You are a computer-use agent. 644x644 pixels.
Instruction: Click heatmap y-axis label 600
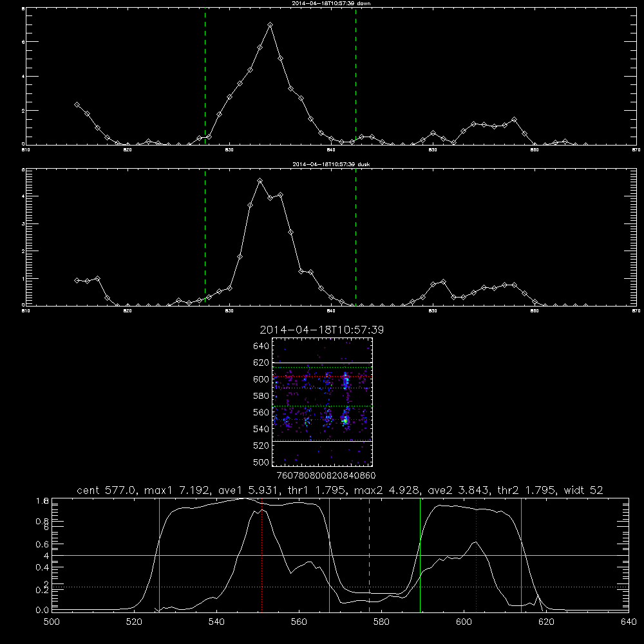(261, 379)
